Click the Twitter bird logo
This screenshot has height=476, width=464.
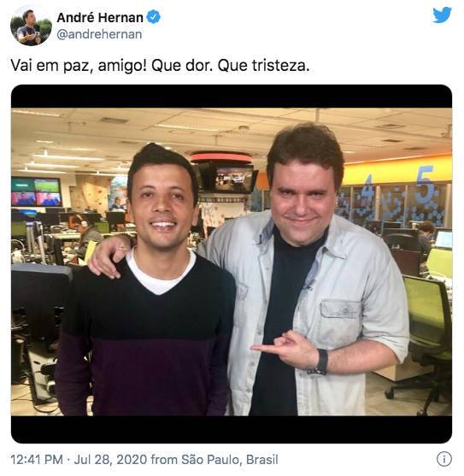(x=442, y=15)
